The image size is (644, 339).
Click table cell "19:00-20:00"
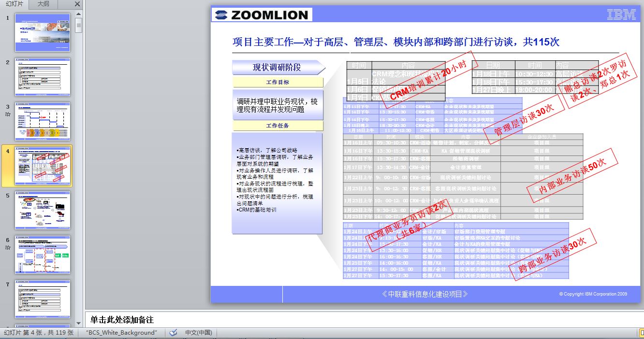(x=534, y=90)
